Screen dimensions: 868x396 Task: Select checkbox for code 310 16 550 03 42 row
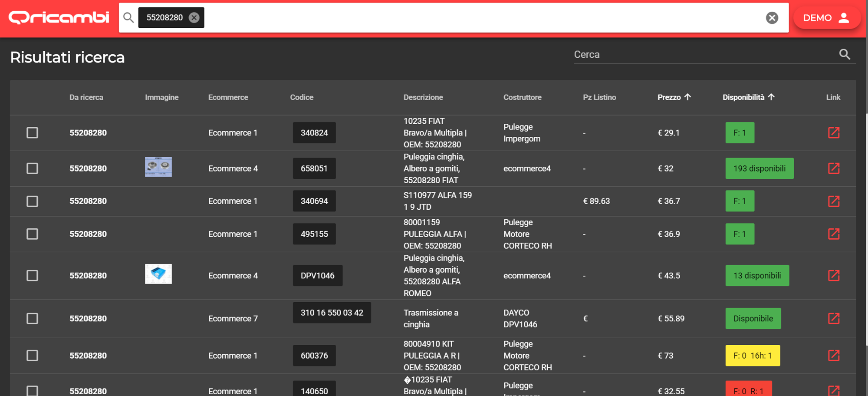click(x=32, y=318)
